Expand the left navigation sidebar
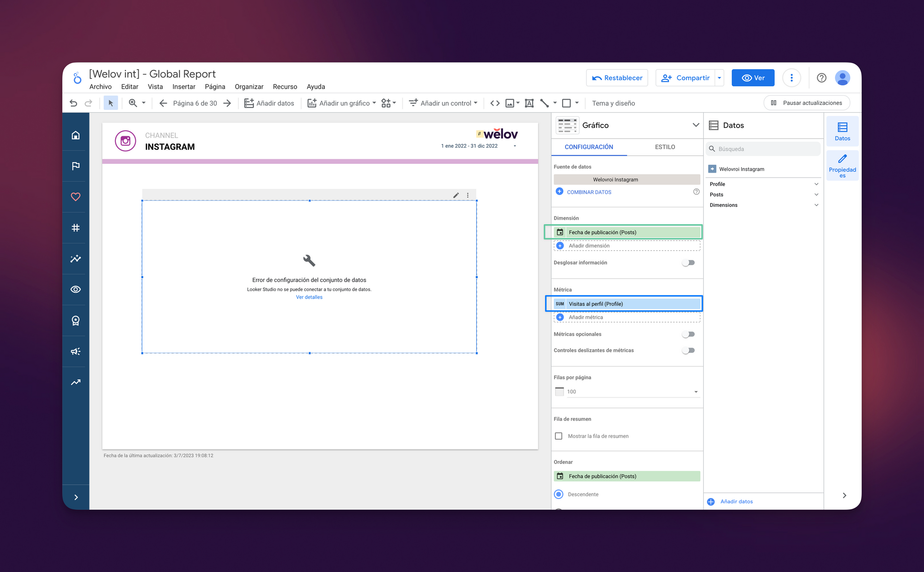The height and width of the screenshot is (572, 924). 76,497
